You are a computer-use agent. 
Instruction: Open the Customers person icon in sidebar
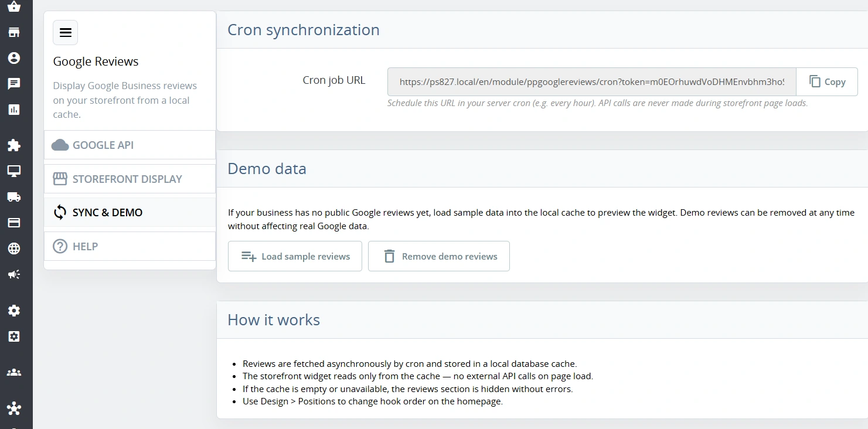[14, 58]
